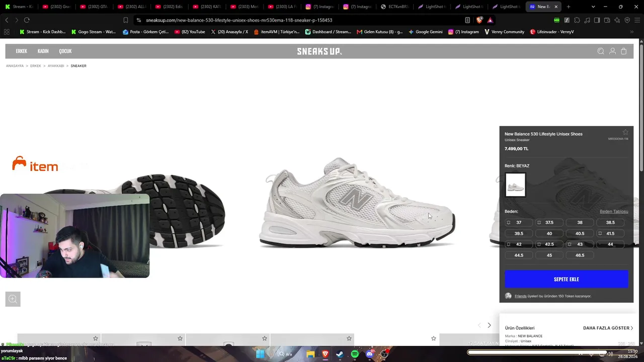
Task: Go to next product carousel arrow
Action: (489, 325)
